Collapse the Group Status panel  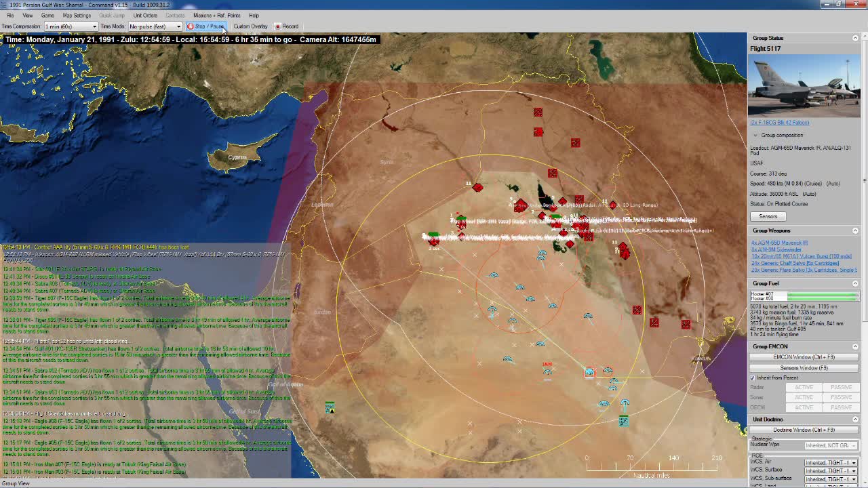click(x=854, y=38)
